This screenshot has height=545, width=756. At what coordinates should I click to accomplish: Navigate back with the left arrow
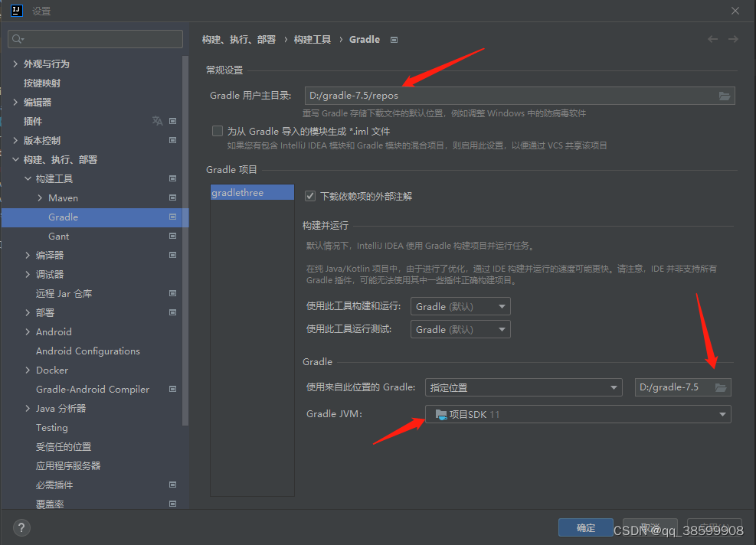712,39
